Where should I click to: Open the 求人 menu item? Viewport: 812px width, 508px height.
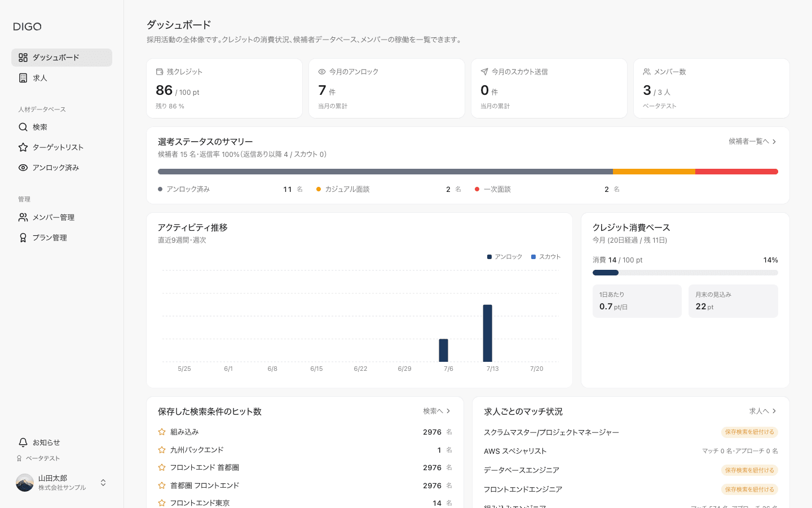(x=61, y=78)
